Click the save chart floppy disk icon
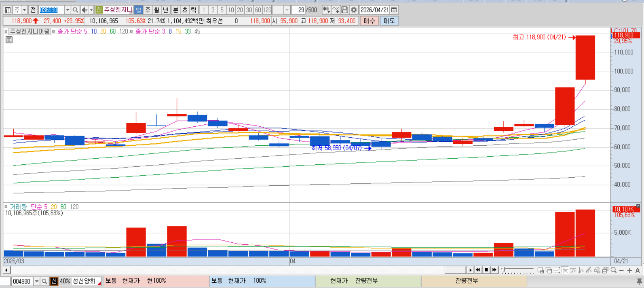 (x=345, y=10)
